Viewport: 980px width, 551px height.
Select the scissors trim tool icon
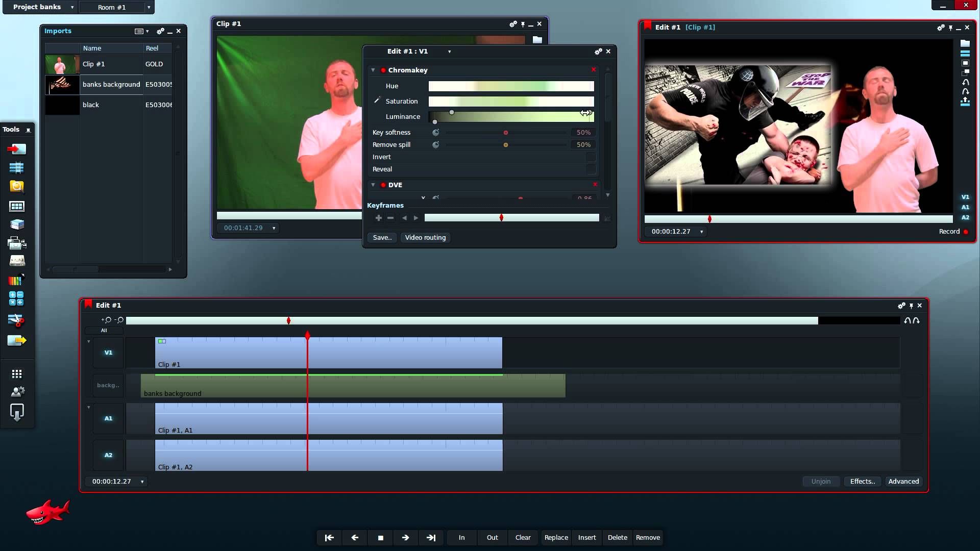[x=17, y=320]
